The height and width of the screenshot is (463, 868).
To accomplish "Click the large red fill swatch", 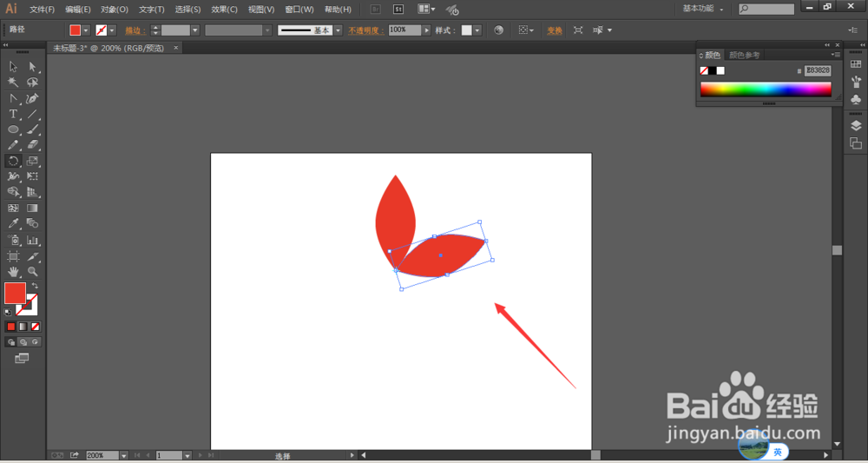I will click(15, 293).
